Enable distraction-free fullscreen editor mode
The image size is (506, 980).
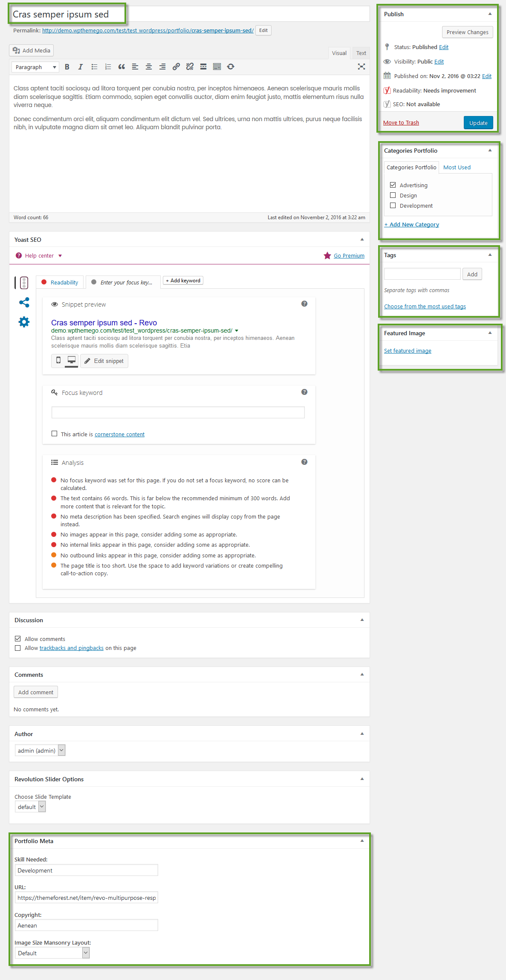pyautogui.click(x=361, y=67)
